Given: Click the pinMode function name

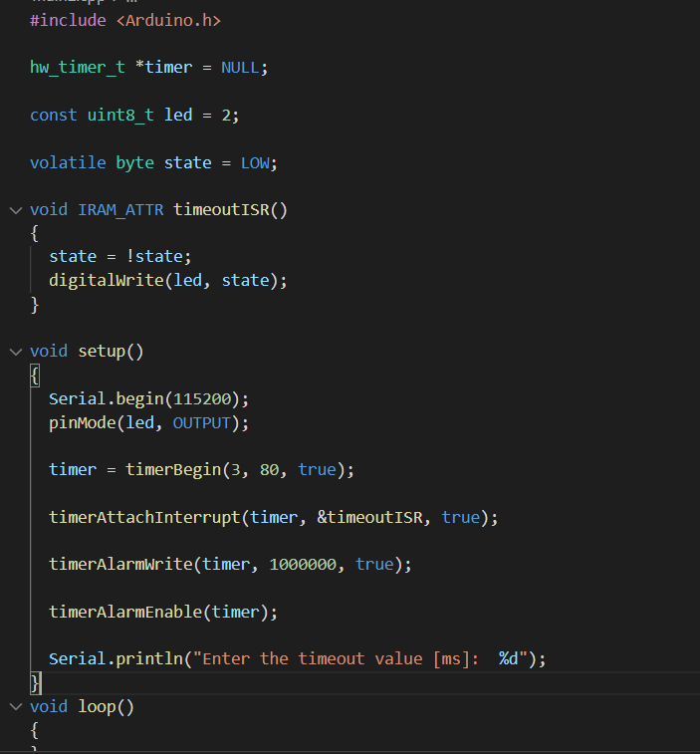Looking at the screenshot, I should (x=83, y=422).
